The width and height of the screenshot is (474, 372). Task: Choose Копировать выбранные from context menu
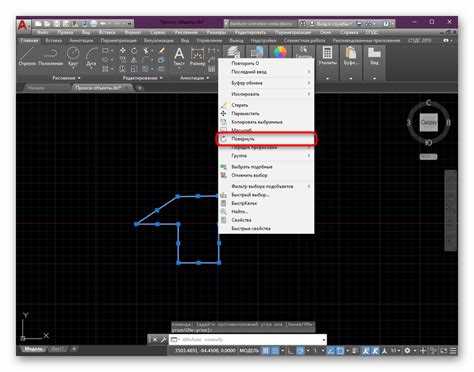click(x=266, y=122)
